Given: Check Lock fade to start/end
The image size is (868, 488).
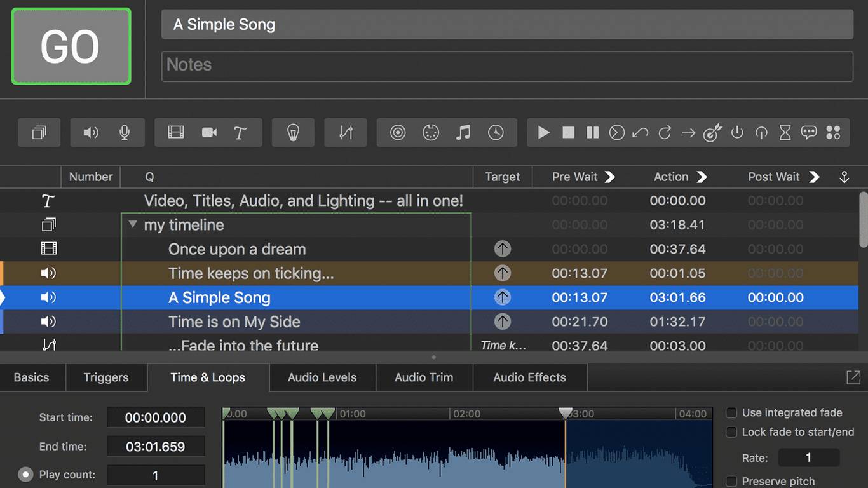Looking at the screenshot, I should coord(731,432).
